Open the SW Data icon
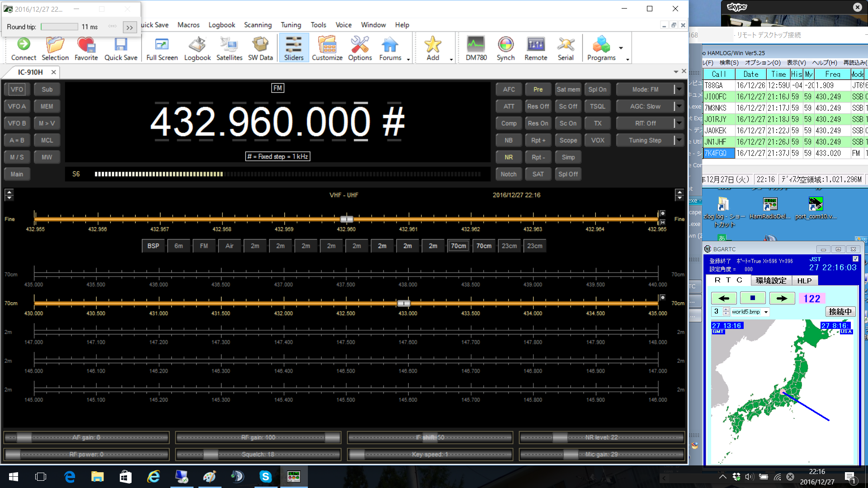Image resolution: width=868 pixels, height=488 pixels. click(x=260, y=48)
